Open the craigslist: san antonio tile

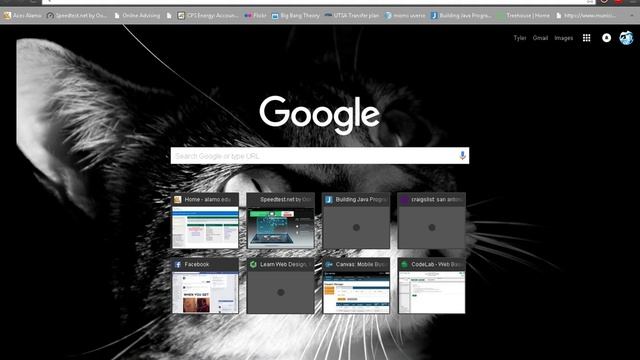[431, 220]
